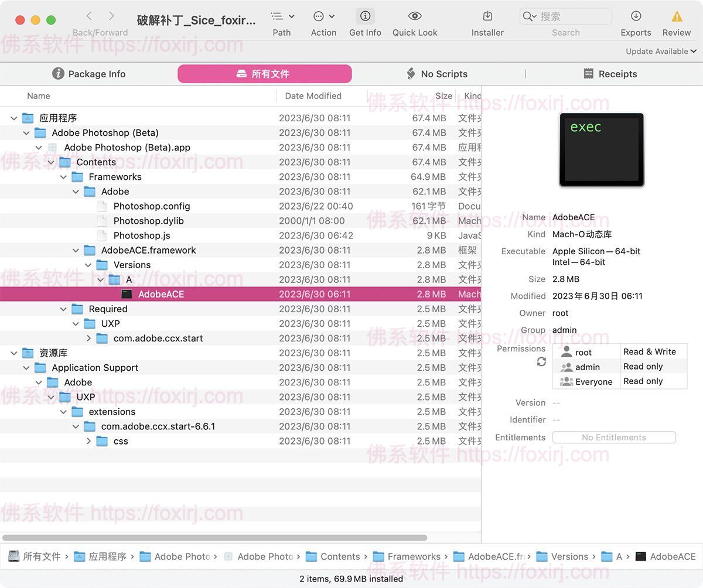The height and width of the screenshot is (588, 703).
Task: Click the search field in the toolbar
Action: 564,16
